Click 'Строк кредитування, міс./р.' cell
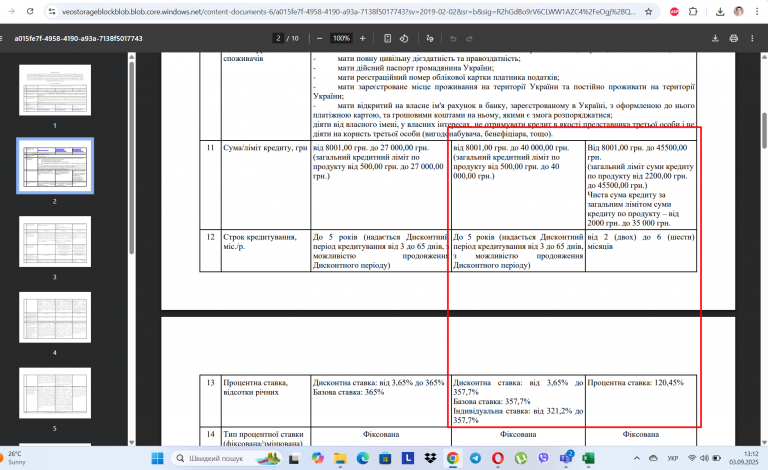Screen dimensions: 768x470 (x=265, y=250)
